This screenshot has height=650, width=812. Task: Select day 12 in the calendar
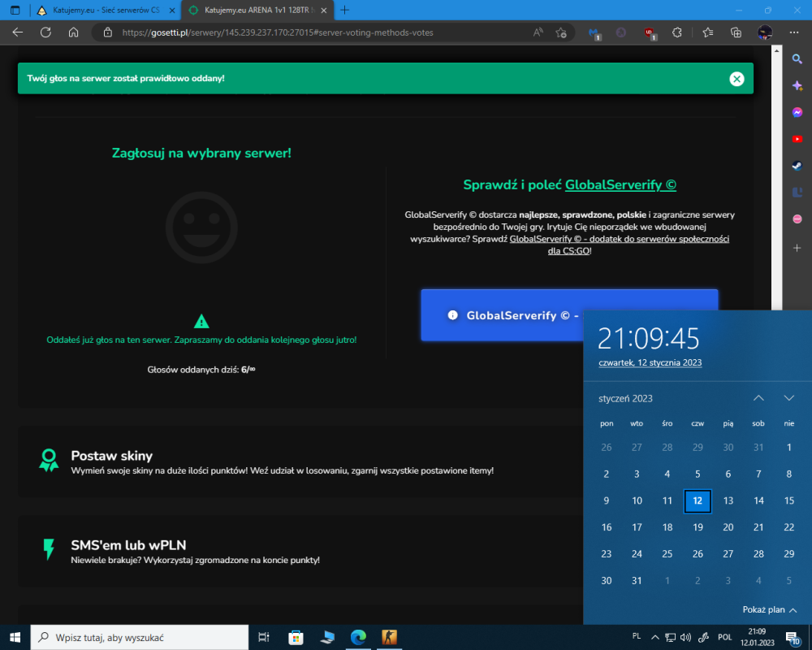698,500
